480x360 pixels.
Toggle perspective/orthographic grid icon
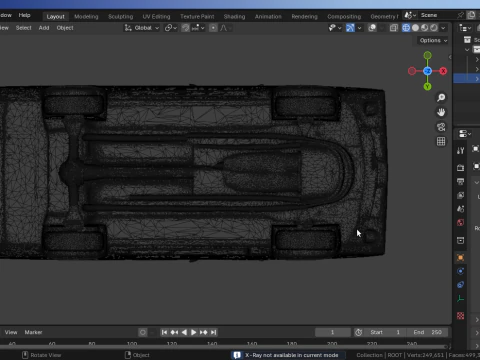coord(441,141)
